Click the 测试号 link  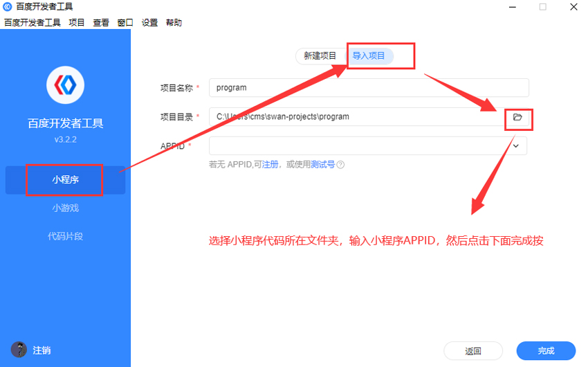click(x=322, y=165)
